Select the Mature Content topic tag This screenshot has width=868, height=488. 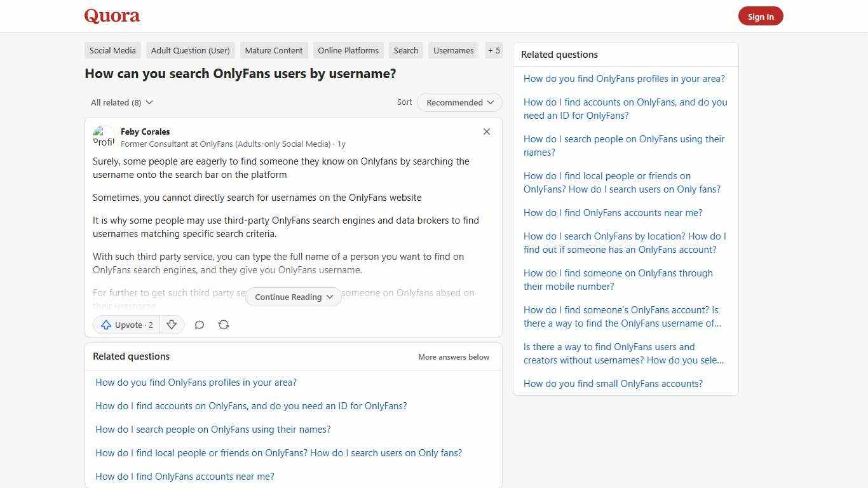pos(274,50)
